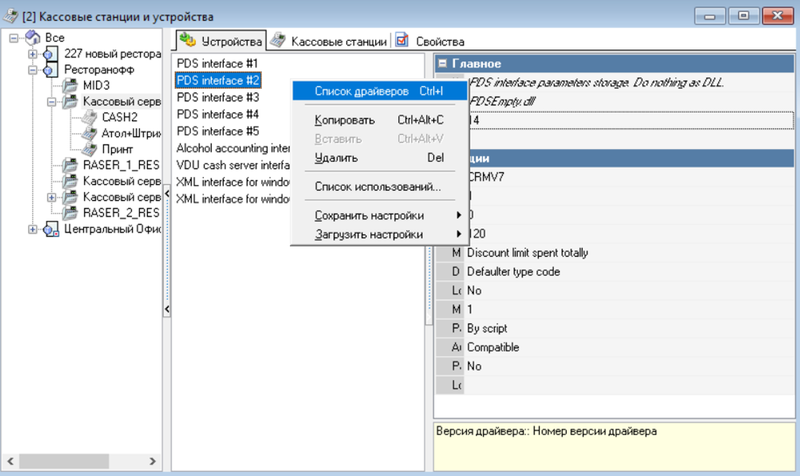Click the restaurant icon beside 227 новый ресторан
800x476 pixels.
point(50,54)
